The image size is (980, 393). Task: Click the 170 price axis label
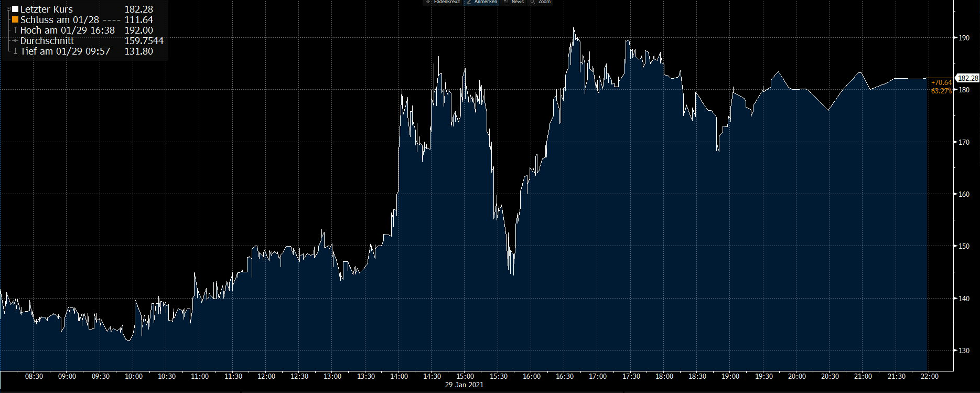coord(964,142)
